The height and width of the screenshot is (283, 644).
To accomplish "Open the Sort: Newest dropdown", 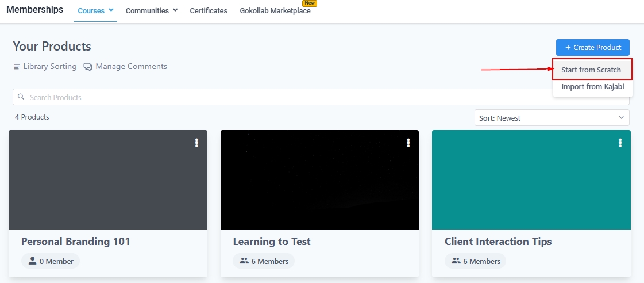I will tap(552, 118).
